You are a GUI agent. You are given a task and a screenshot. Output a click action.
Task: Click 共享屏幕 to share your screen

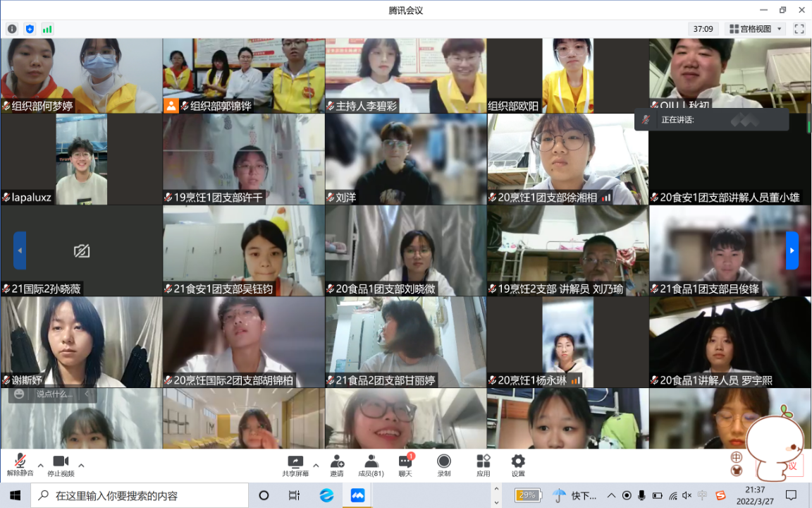(295, 465)
